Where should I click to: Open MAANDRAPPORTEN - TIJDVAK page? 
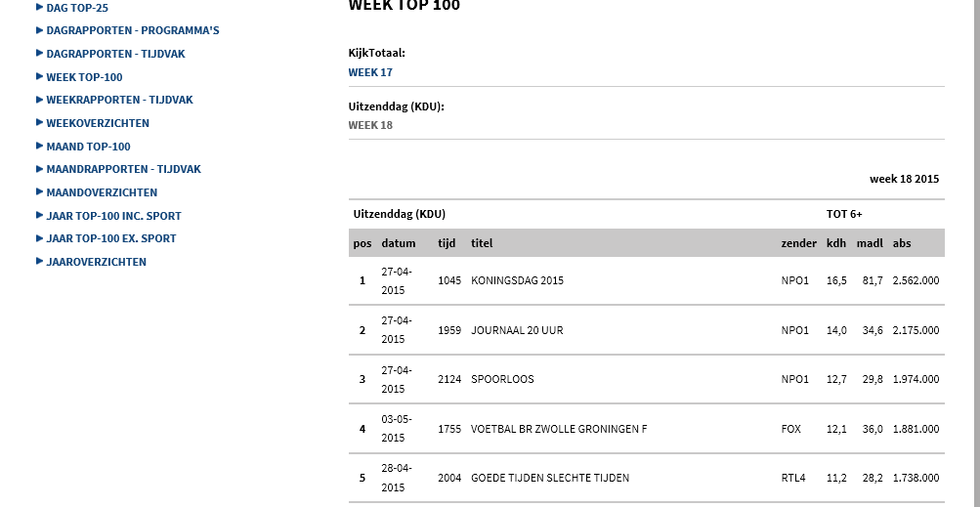tap(124, 169)
